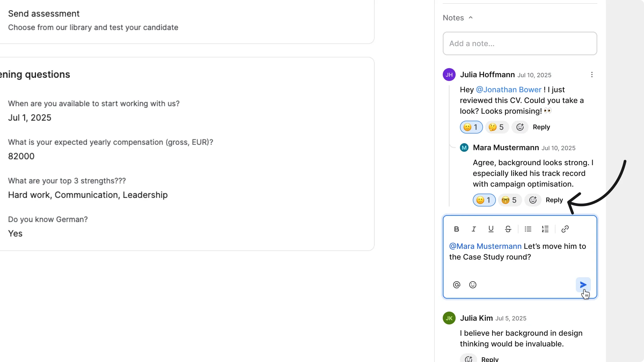The height and width of the screenshot is (362, 644).
Task: Add reaction to Mara Mustermann's reply
Action: click(533, 200)
